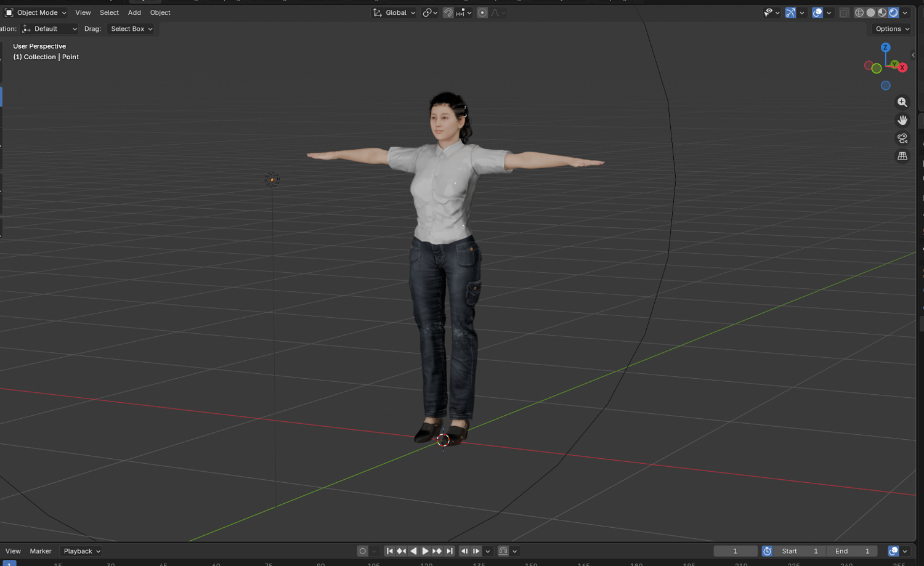Screen dimensions: 924x566
Task: Click the Z axis on navigation gizmo
Action: [885, 47]
